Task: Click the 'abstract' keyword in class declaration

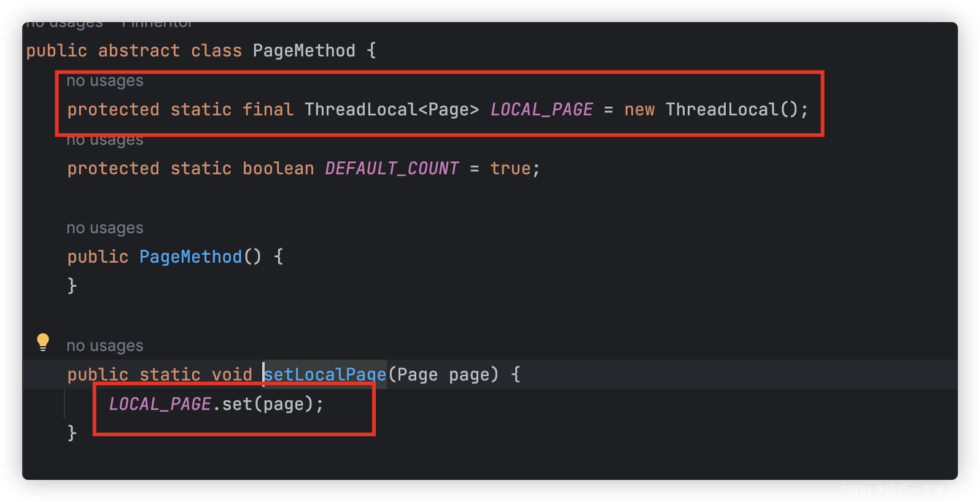Action: pyautogui.click(x=139, y=50)
